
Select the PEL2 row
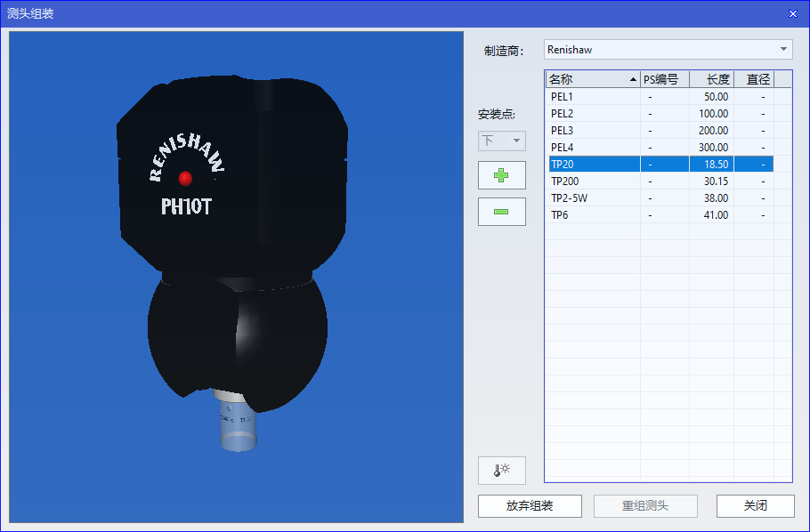tap(660, 114)
